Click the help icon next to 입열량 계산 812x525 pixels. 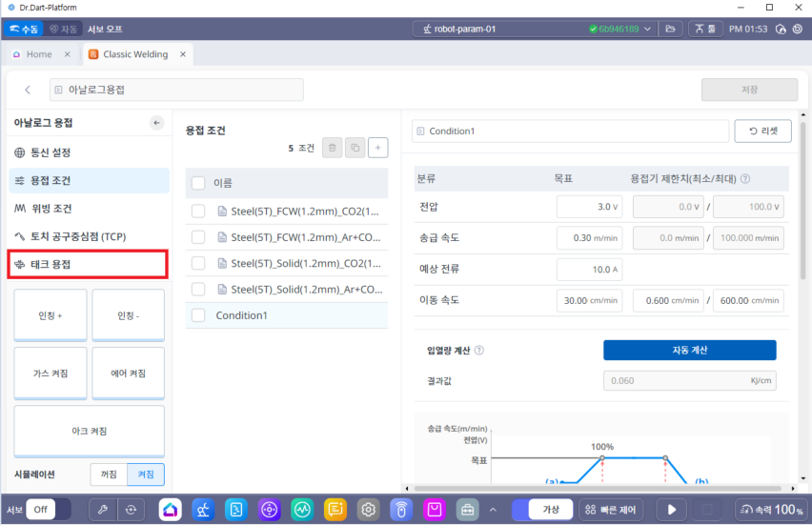coord(479,351)
